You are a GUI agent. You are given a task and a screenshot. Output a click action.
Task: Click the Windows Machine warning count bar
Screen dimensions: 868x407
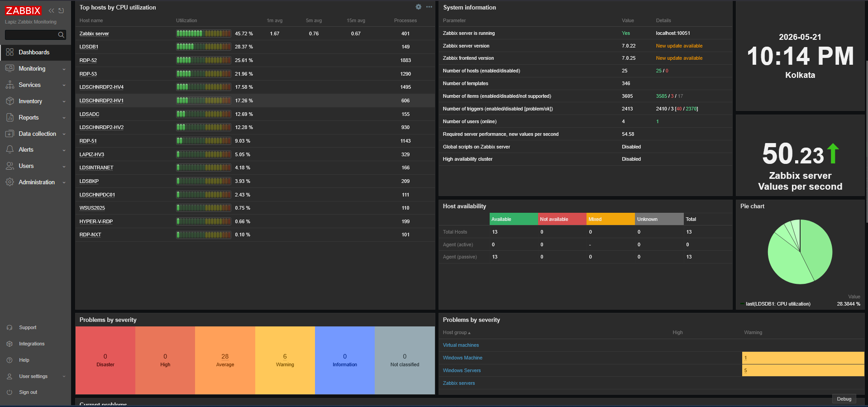[x=803, y=358]
